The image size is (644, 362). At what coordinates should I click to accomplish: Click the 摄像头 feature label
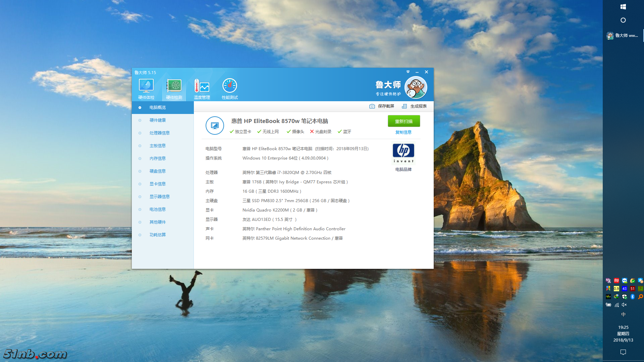(298, 132)
